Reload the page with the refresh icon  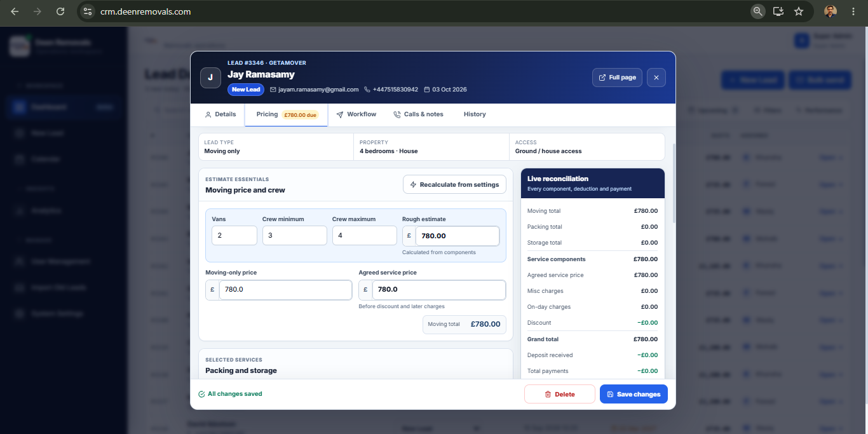(60, 11)
